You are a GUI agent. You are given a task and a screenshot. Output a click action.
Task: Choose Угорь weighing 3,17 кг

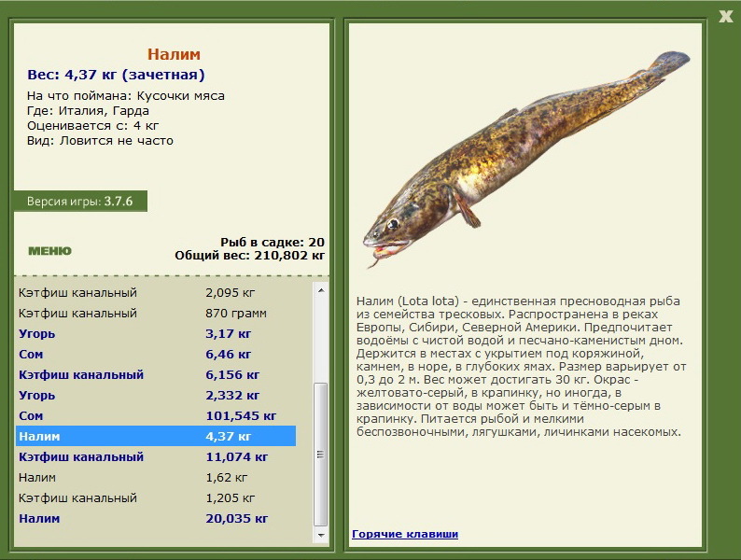(155, 333)
